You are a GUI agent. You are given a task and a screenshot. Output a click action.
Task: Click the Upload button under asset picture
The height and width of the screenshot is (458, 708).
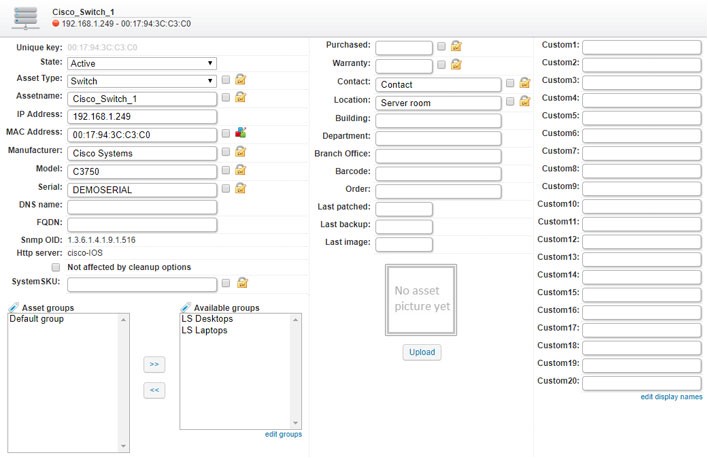tap(422, 352)
